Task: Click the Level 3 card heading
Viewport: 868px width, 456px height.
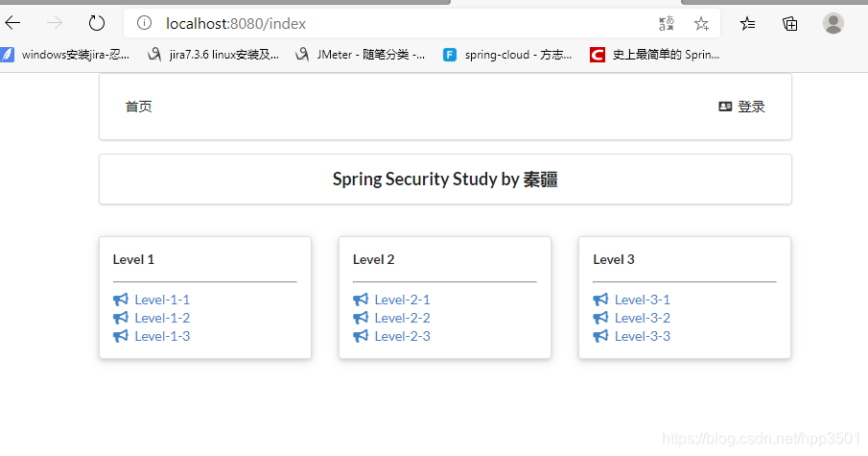Action: 614,259
